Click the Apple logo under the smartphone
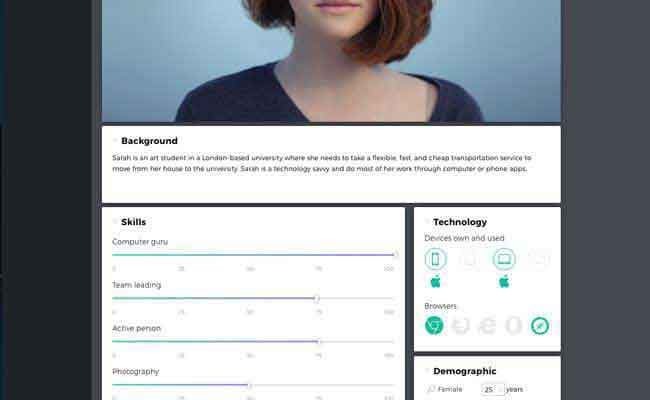Screen dimensions: 650x400 [435, 282]
